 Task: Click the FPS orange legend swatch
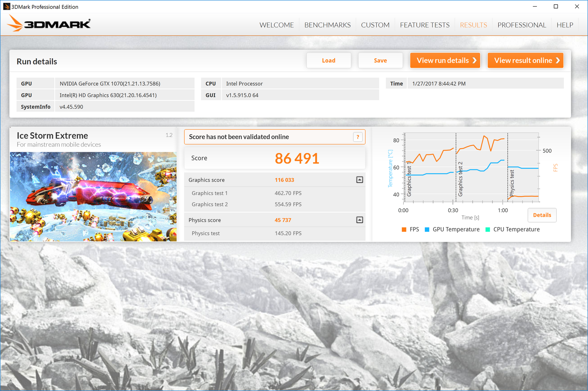(x=404, y=229)
